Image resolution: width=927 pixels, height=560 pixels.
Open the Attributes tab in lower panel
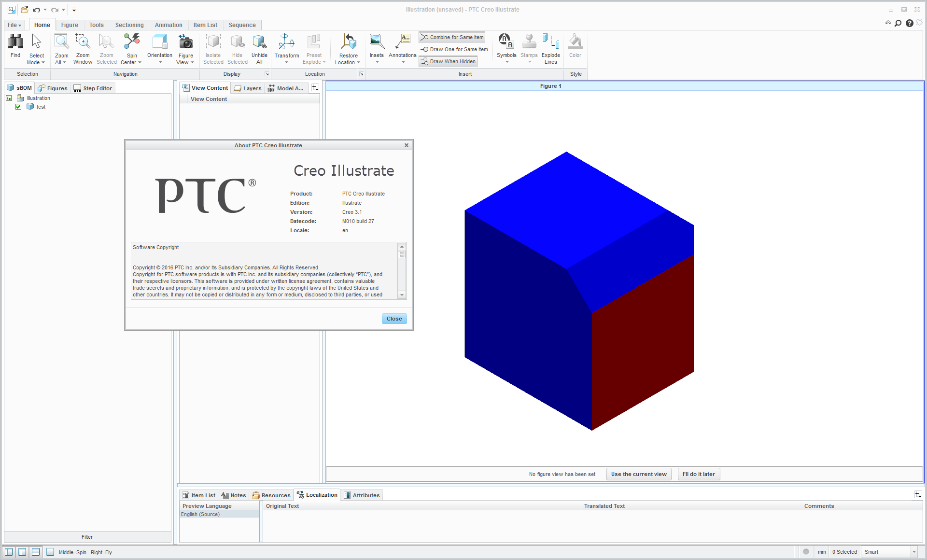(x=362, y=495)
